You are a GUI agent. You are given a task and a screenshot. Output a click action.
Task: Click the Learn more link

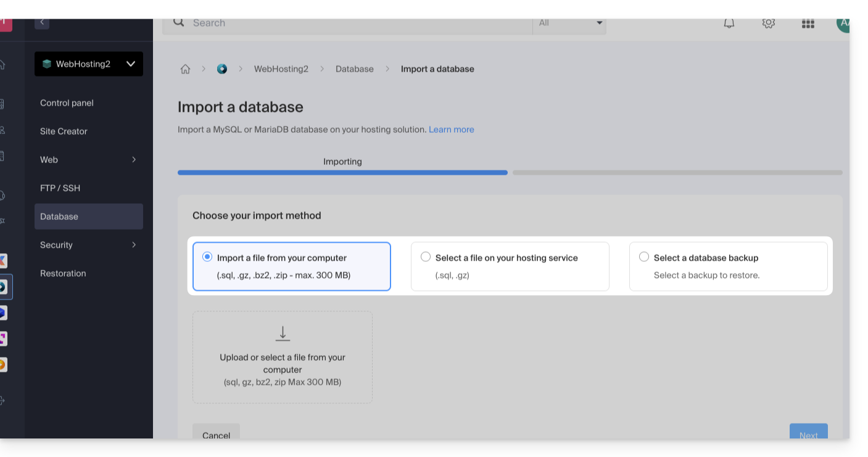click(x=451, y=130)
